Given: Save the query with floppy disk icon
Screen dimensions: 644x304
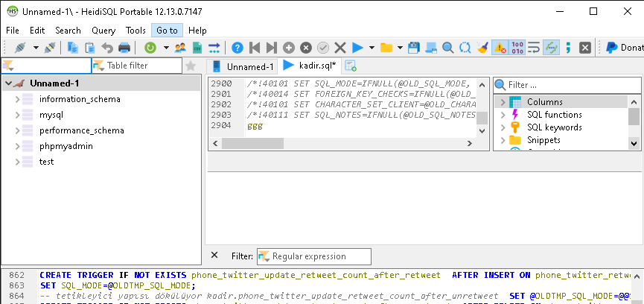Looking at the screenshot, I should point(414,48).
